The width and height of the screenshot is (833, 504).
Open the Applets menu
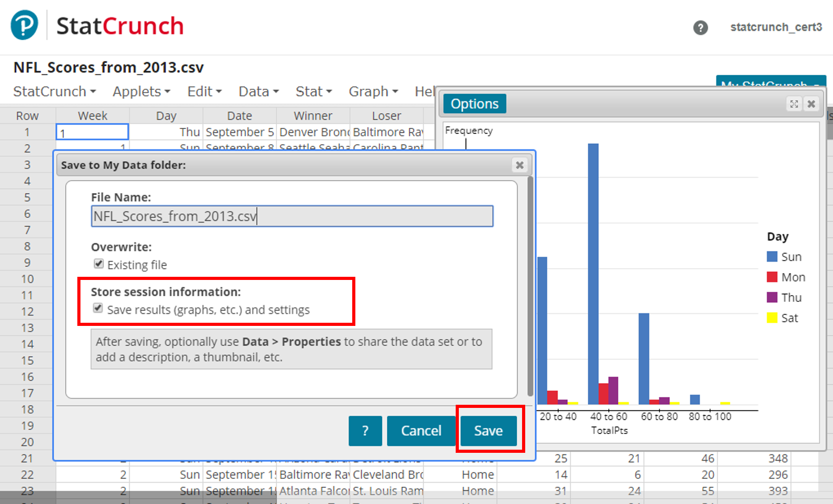pos(142,91)
